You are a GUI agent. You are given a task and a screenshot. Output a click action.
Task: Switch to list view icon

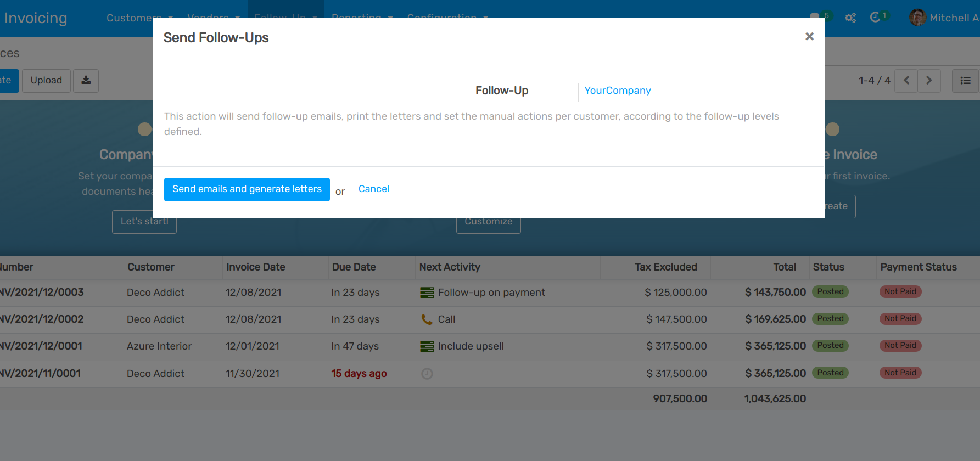click(965, 81)
